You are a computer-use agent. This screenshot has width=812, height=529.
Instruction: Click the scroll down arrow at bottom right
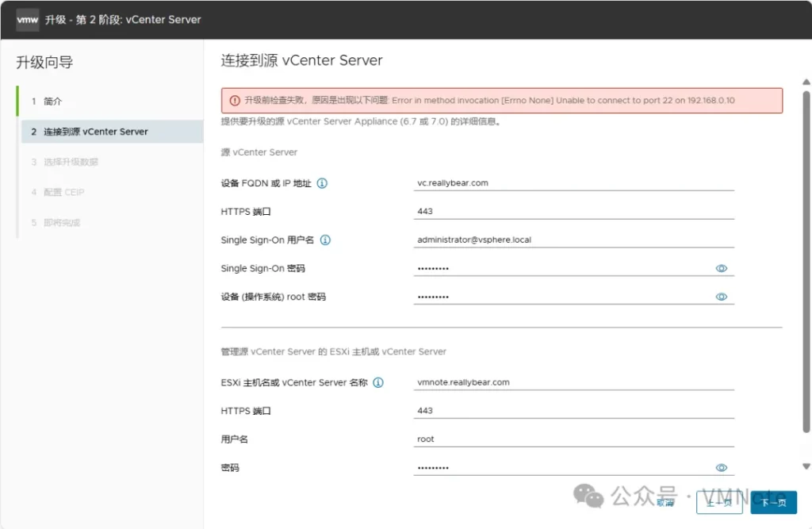806,466
